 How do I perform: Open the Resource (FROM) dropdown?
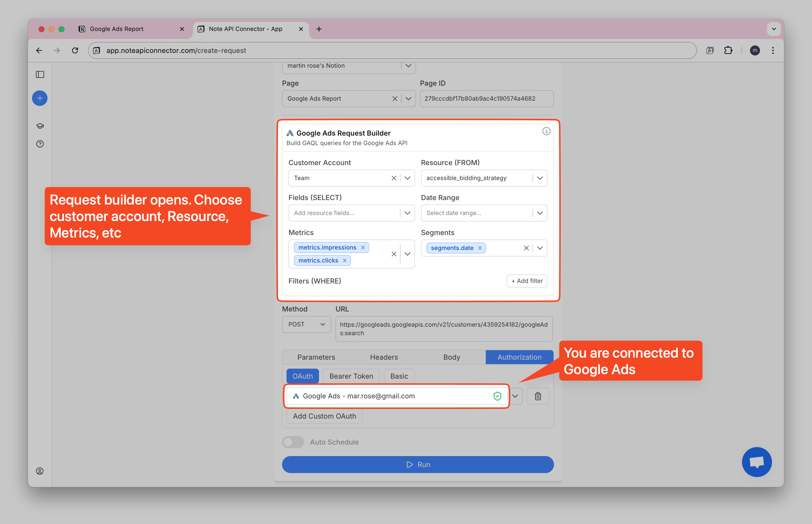click(484, 178)
